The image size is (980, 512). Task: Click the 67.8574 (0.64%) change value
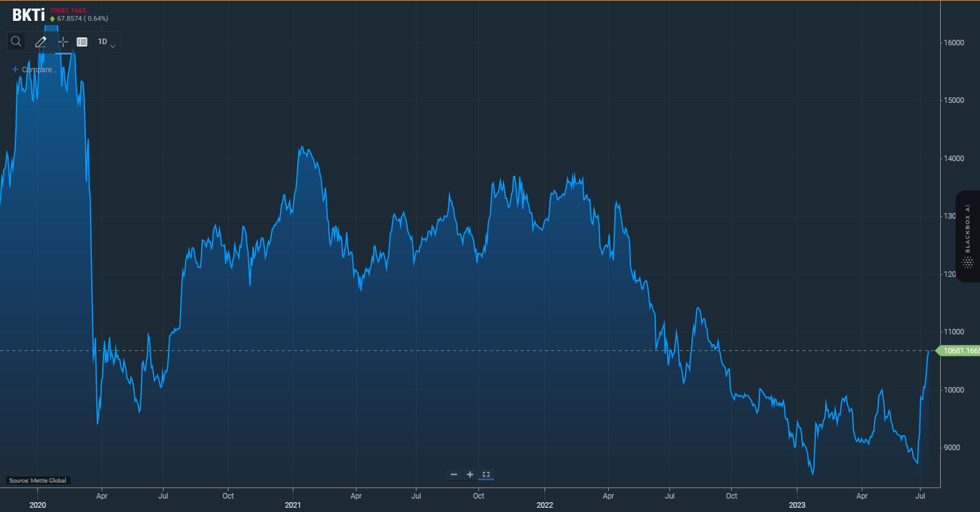pyautogui.click(x=82, y=18)
